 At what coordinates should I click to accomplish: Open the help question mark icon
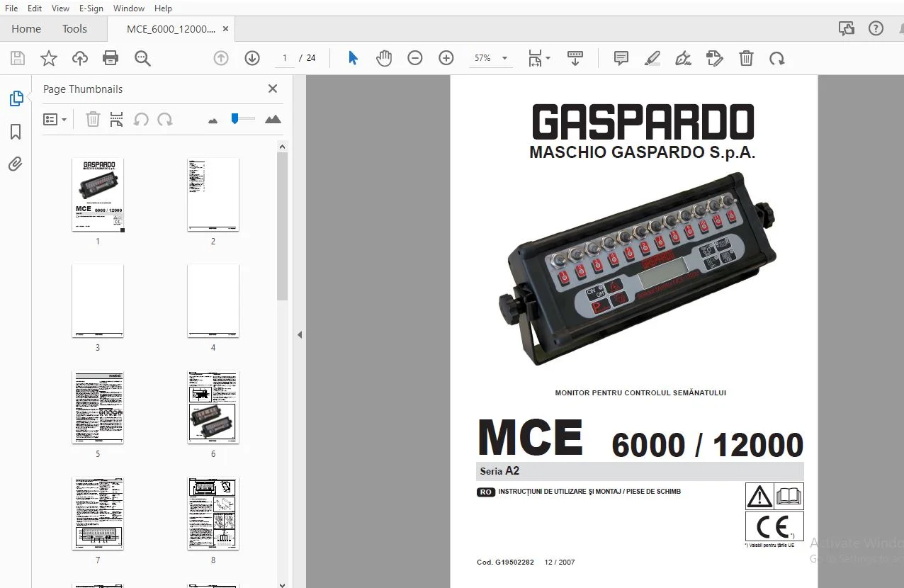pyautogui.click(x=876, y=28)
